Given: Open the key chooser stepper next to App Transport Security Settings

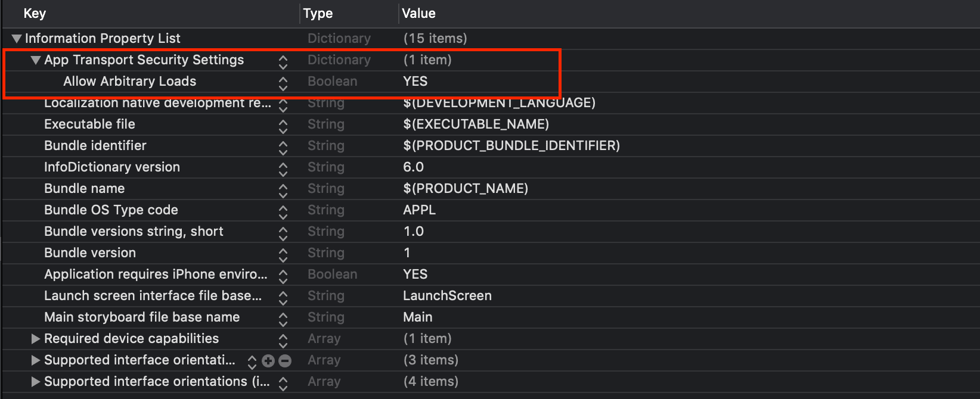Looking at the screenshot, I should click(283, 60).
